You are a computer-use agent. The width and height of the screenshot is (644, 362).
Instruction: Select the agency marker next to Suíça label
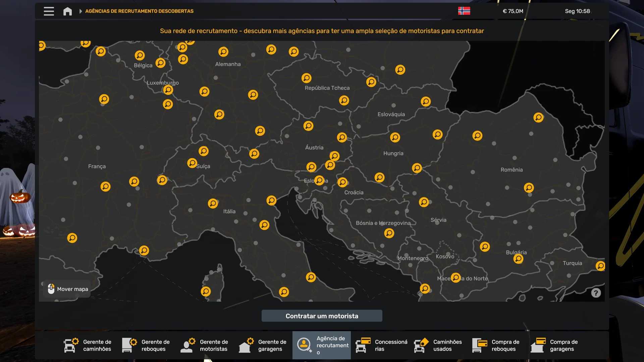pos(192,163)
